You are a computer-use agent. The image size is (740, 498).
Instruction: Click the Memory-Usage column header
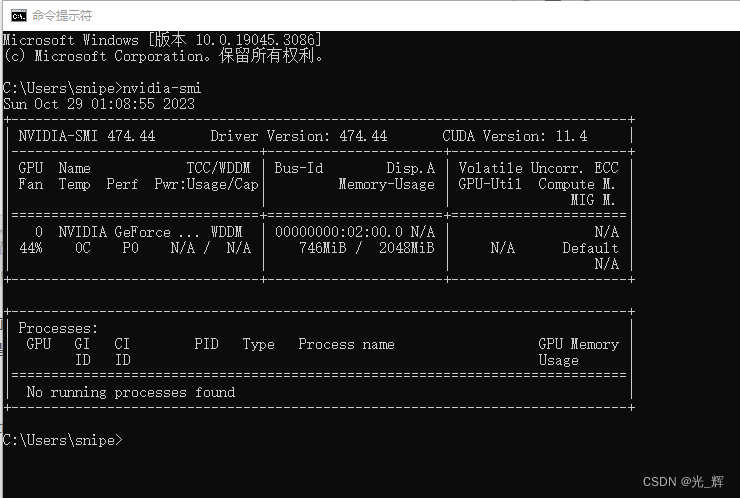click(387, 184)
